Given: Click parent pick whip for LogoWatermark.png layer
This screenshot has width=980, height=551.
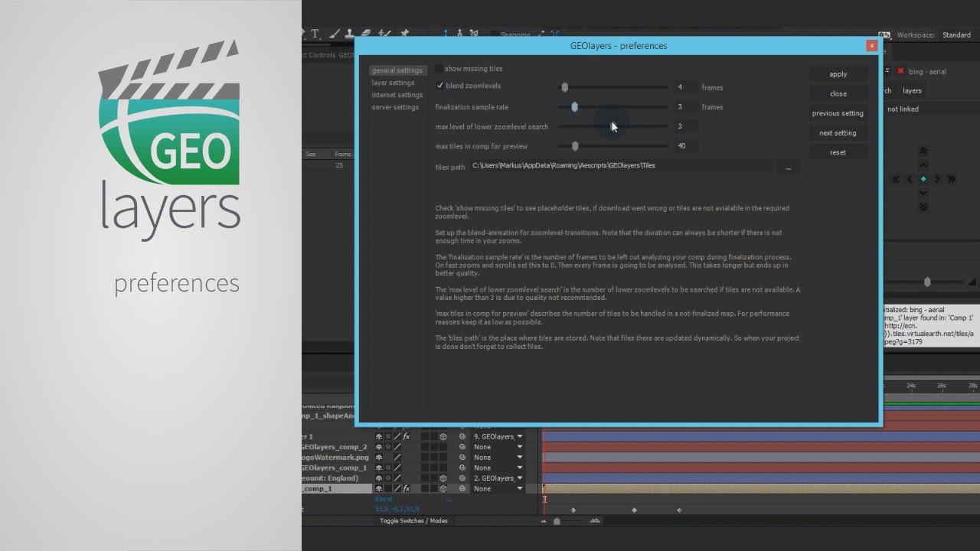Looking at the screenshot, I should pos(462,458).
